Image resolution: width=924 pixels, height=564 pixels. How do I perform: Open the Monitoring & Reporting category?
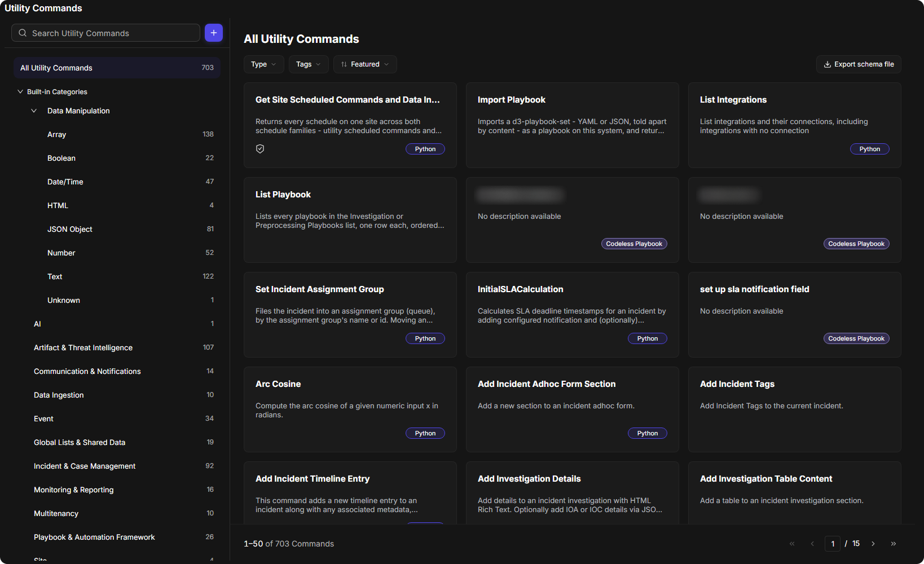(117, 490)
